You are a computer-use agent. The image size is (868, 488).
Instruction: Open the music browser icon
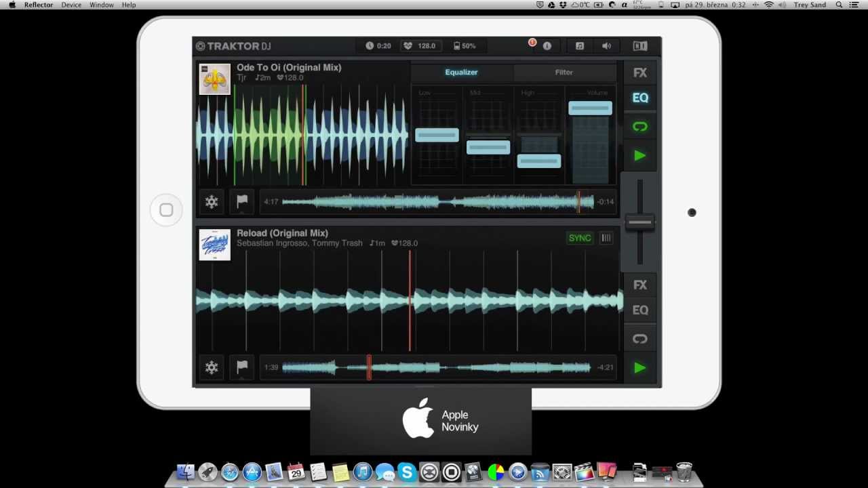[x=580, y=46]
